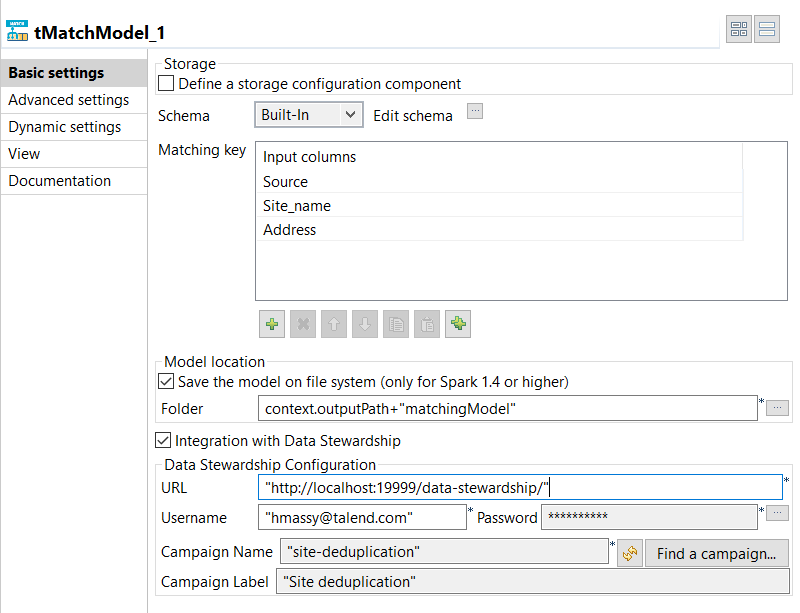
Task: Enable Define a storage configuration component
Action: [167, 84]
